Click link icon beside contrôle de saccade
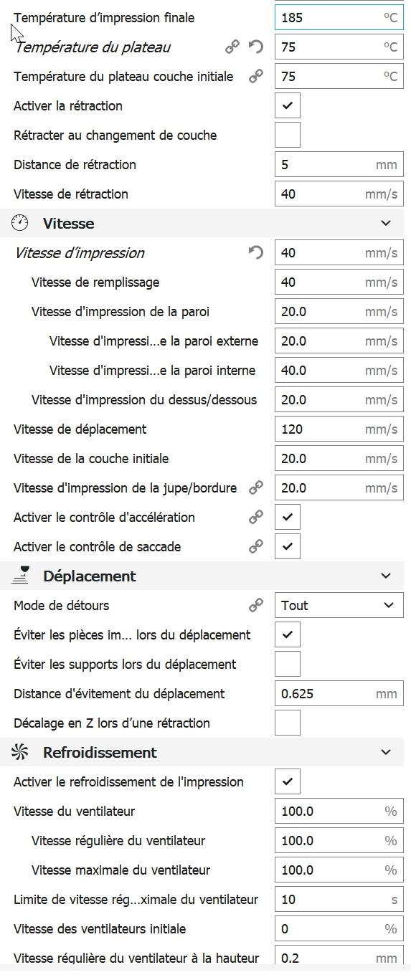 point(255,547)
